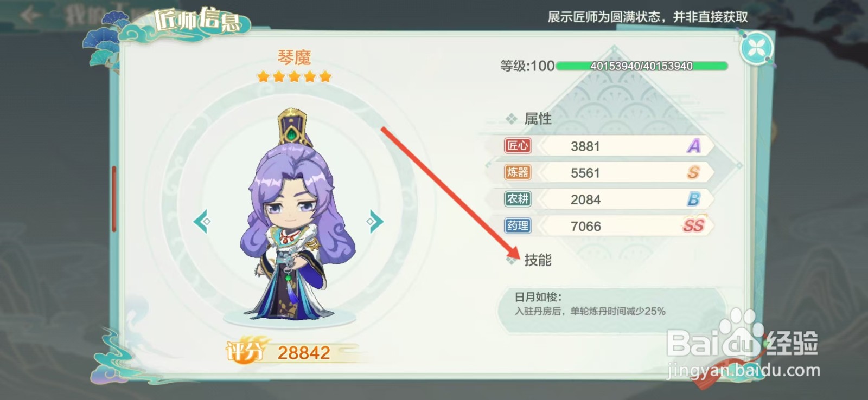Show the previous craftsman with left arrow
Screen dimensions: 868x400
point(202,221)
